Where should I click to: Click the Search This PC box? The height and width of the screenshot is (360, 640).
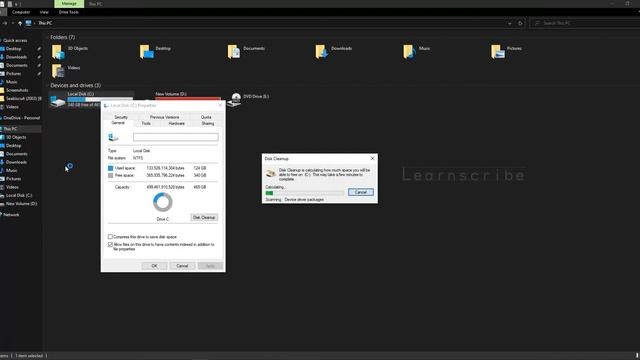(584, 23)
